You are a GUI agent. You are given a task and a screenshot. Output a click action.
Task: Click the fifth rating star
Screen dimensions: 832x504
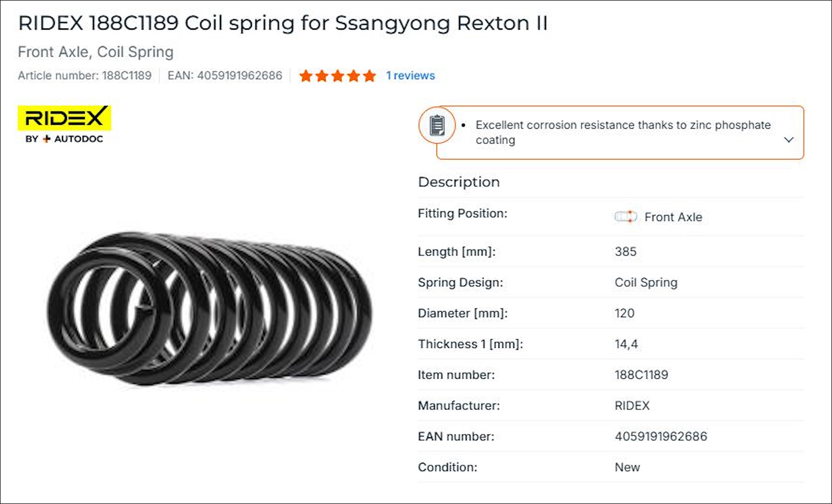(x=369, y=76)
